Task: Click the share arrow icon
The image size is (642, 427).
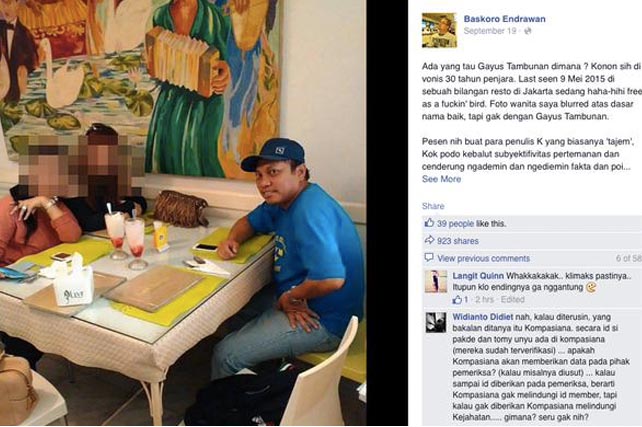Action: click(x=429, y=240)
